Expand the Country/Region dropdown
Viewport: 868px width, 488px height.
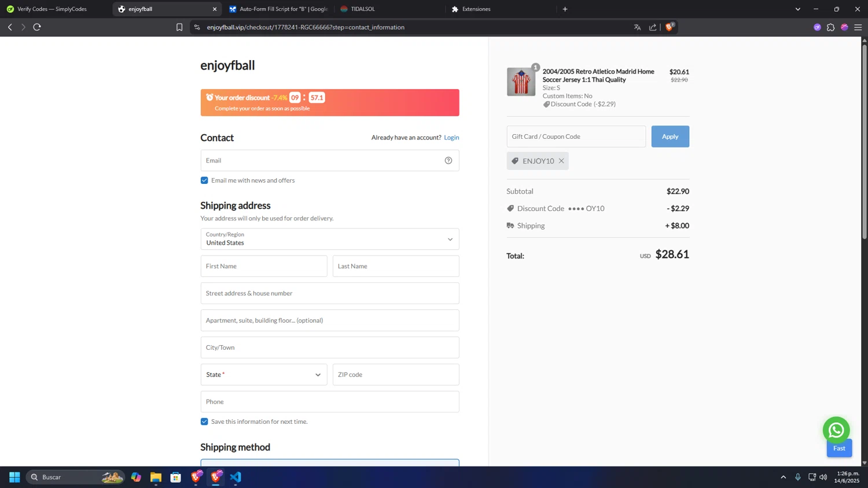point(330,239)
